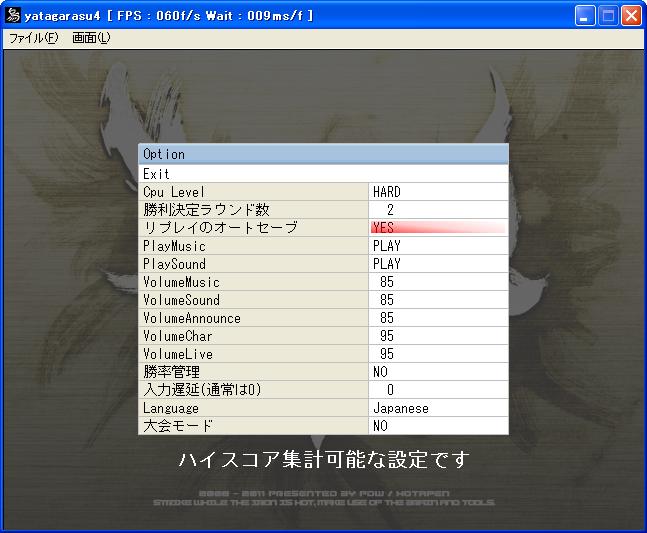Click the Option panel header
The image size is (647, 533).
[x=323, y=154]
